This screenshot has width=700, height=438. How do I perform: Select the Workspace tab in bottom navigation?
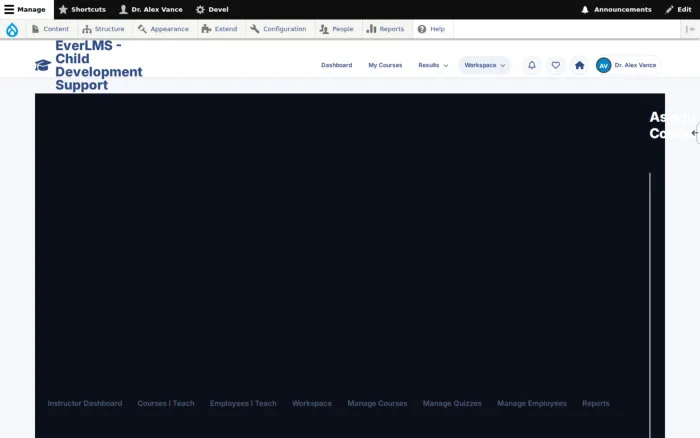click(x=312, y=403)
